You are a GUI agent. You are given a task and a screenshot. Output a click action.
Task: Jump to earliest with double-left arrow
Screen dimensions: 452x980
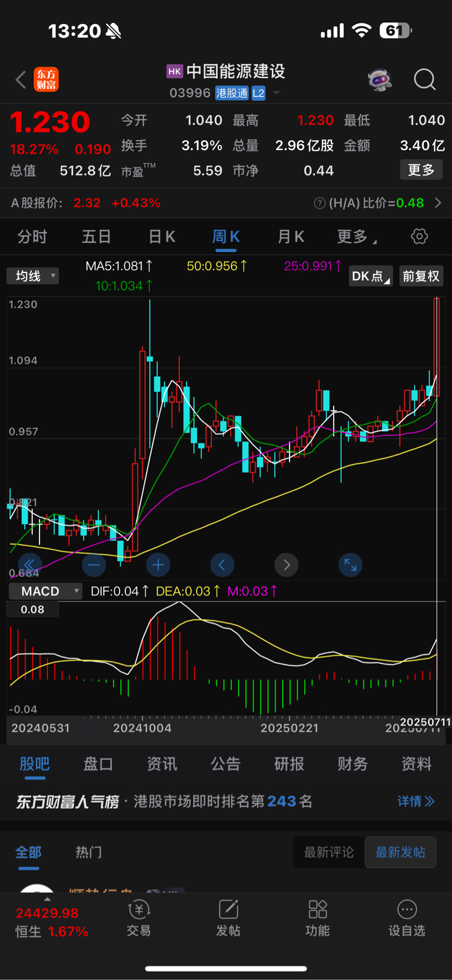tap(29, 565)
